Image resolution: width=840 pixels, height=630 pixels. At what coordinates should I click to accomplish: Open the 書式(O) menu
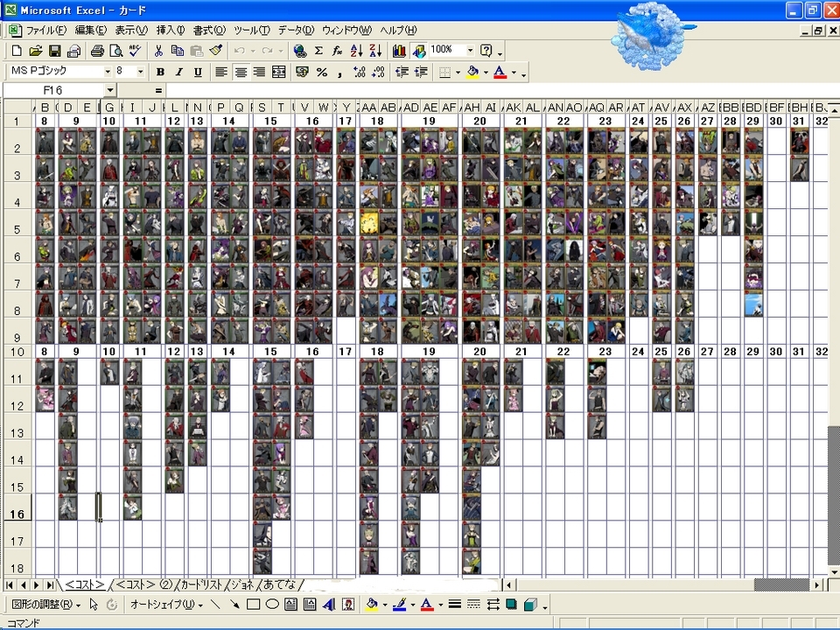(x=209, y=31)
